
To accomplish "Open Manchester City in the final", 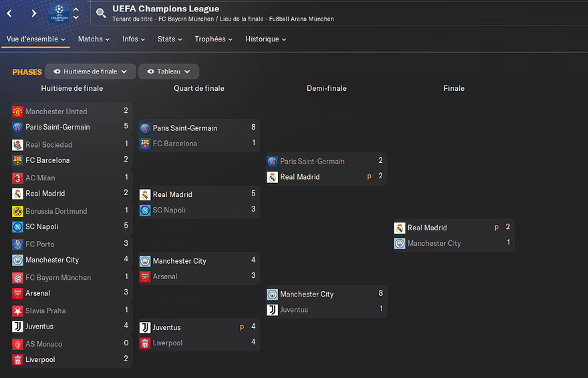I will coord(434,244).
